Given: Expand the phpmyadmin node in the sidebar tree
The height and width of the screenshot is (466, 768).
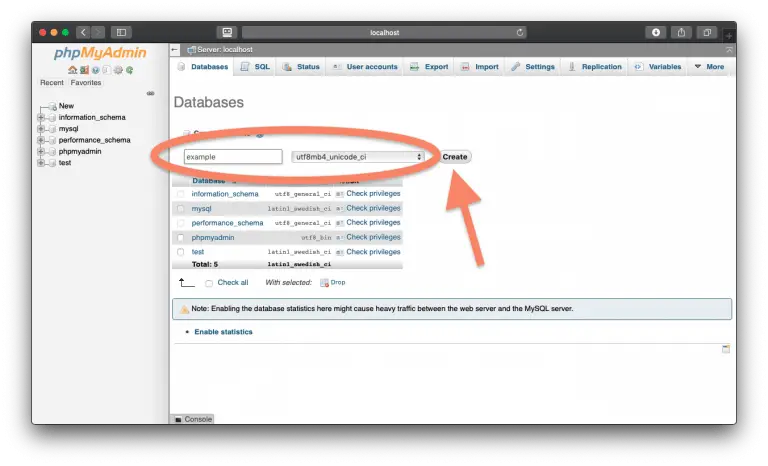Looking at the screenshot, I should [41, 151].
